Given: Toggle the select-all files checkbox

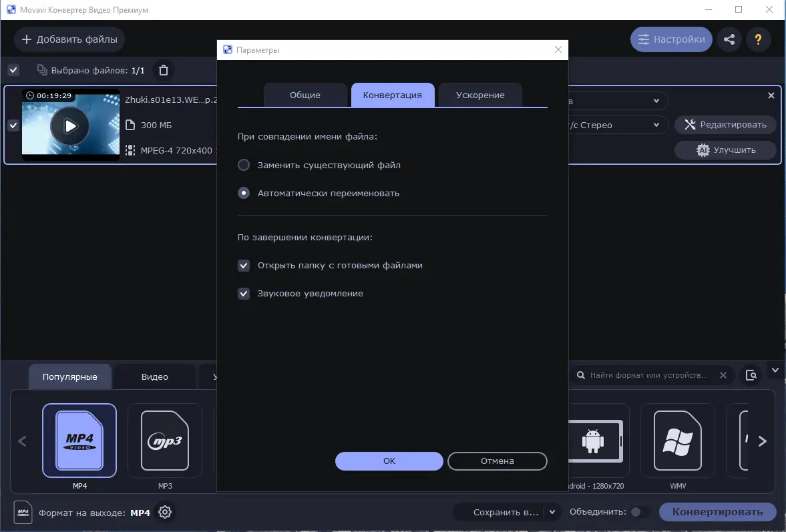Looking at the screenshot, I should [13, 70].
